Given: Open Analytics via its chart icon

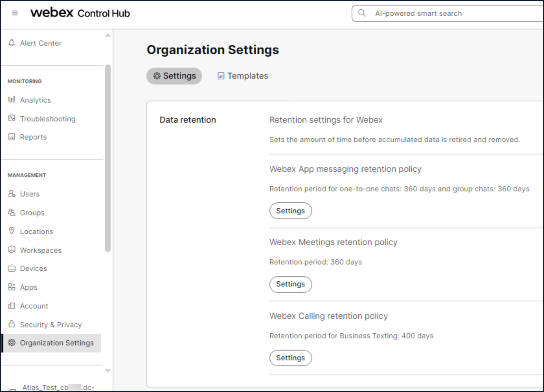Looking at the screenshot, I should pyautogui.click(x=12, y=99).
